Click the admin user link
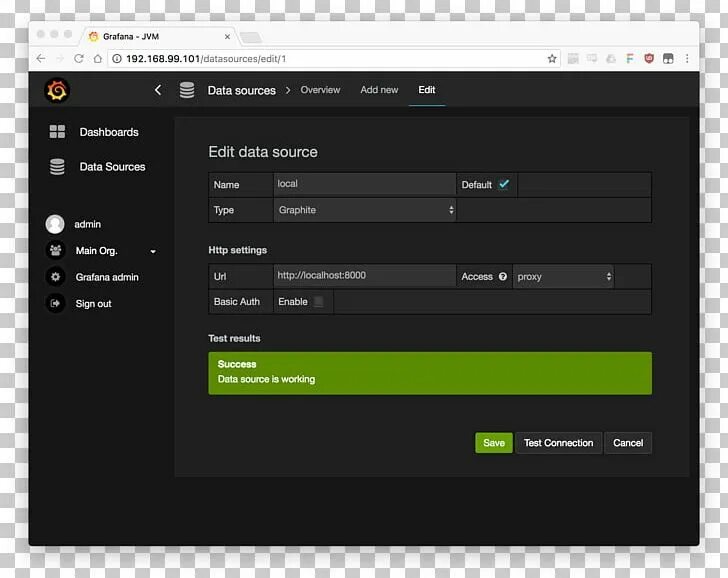 pos(87,224)
